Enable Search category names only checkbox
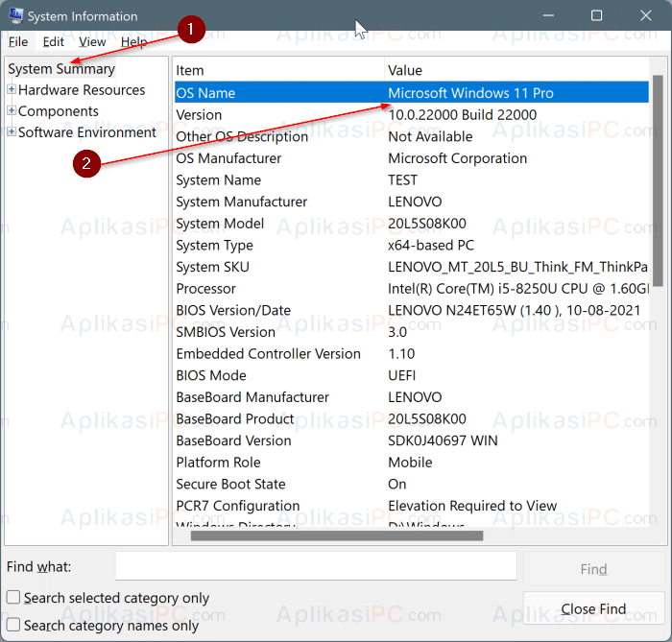Screen dimensions: 672x642 (13, 625)
